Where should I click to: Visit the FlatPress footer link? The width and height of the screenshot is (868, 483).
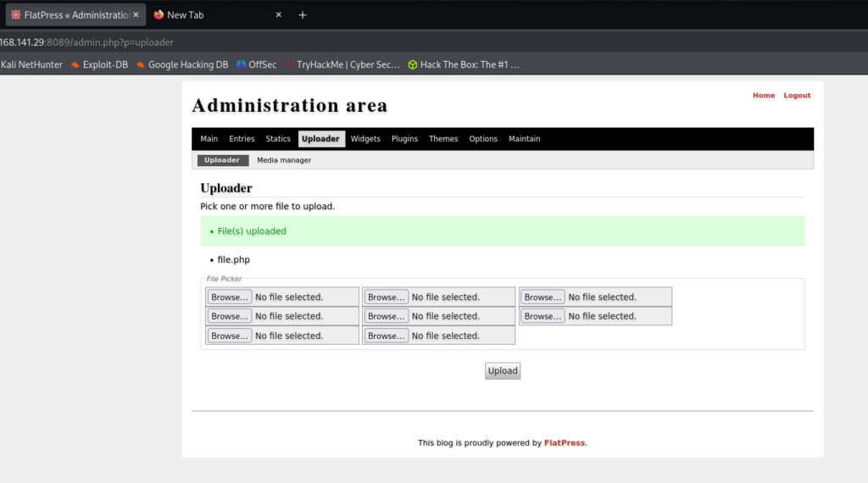[565, 443]
